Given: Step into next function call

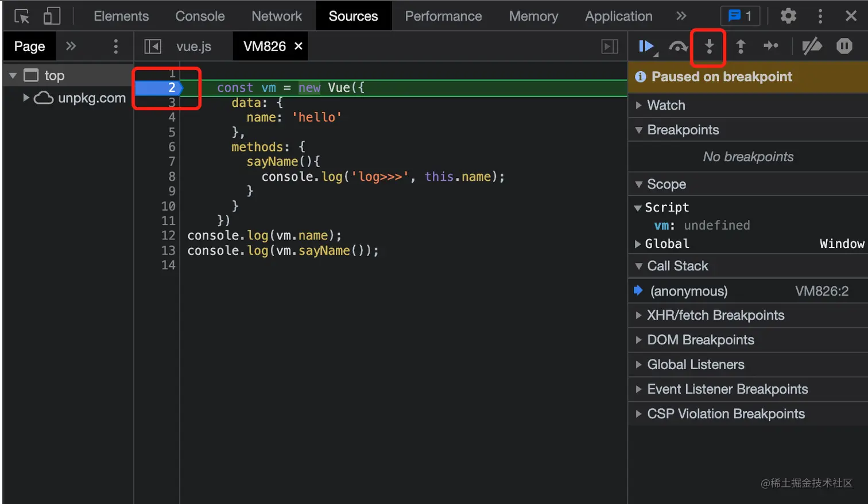Looking at the screenshot, I should [x=709, y=46].
